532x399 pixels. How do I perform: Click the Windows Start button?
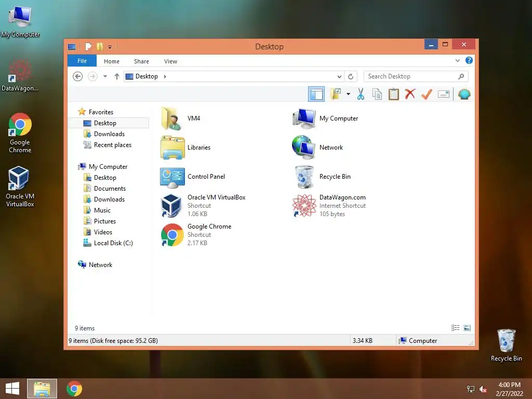click(x=12, y=389)
